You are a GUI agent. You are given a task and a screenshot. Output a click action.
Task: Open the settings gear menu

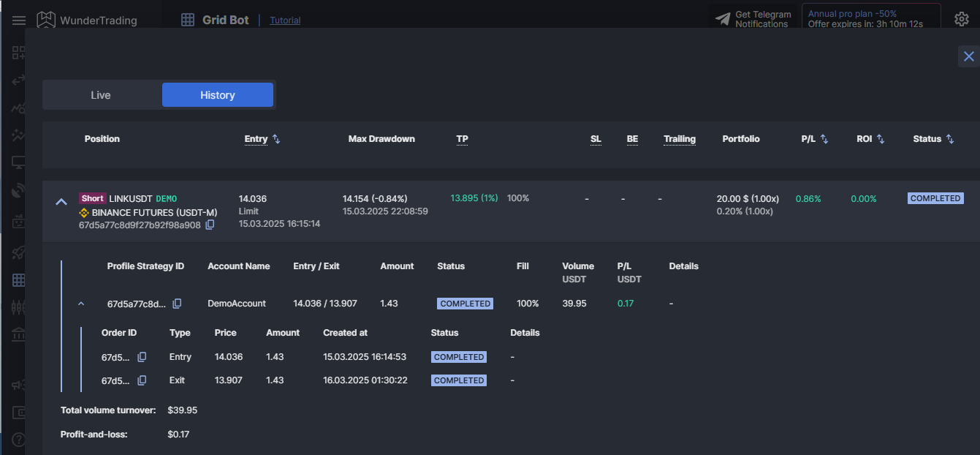pyautogui.click(x=962, y=19)
